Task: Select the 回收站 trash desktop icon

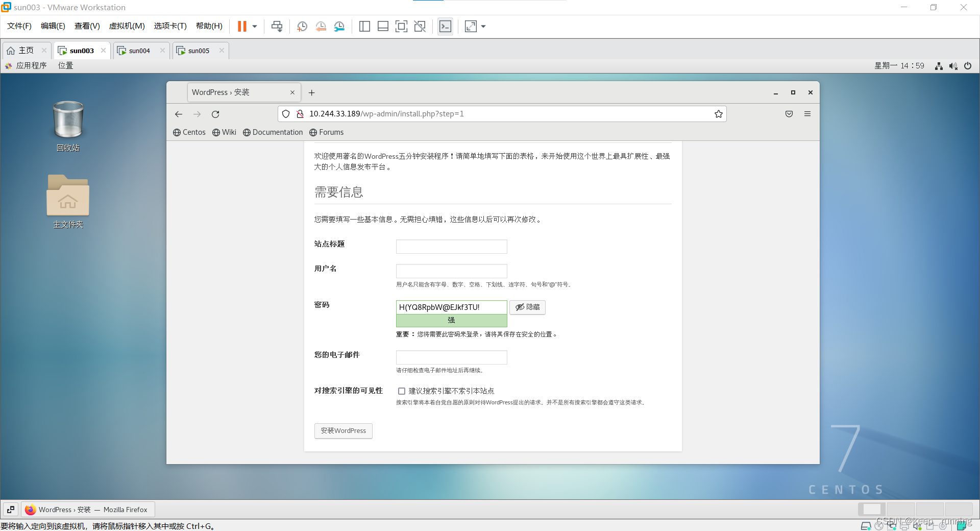Action: [x=68, y=126]
